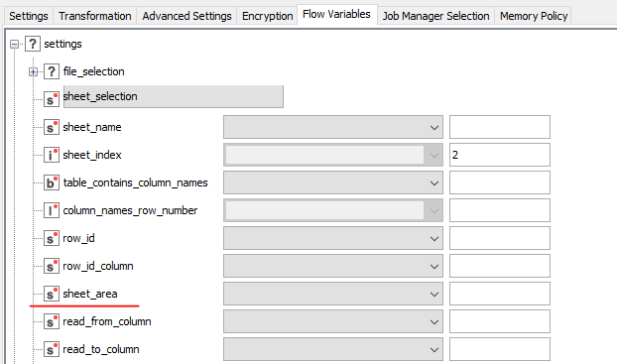The image size is (617, 364).
Task: Click integer icon next to sheet_index
Action: click(x=52, y=155)
